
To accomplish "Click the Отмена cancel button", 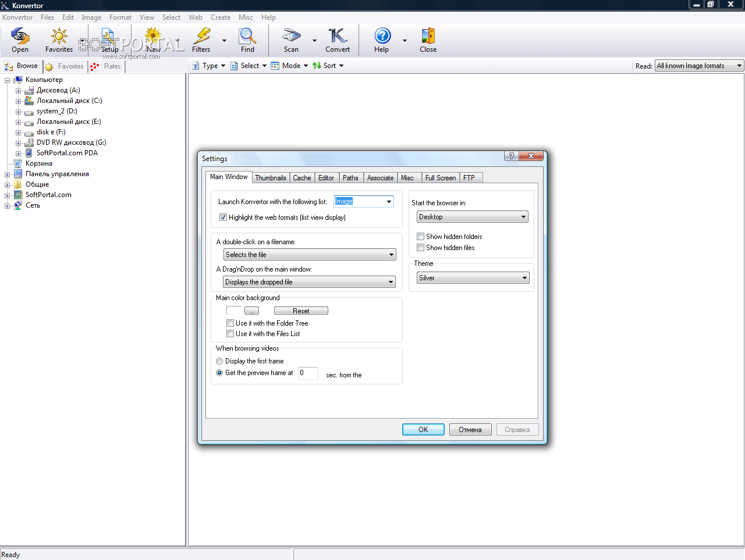I will point(470,430).
